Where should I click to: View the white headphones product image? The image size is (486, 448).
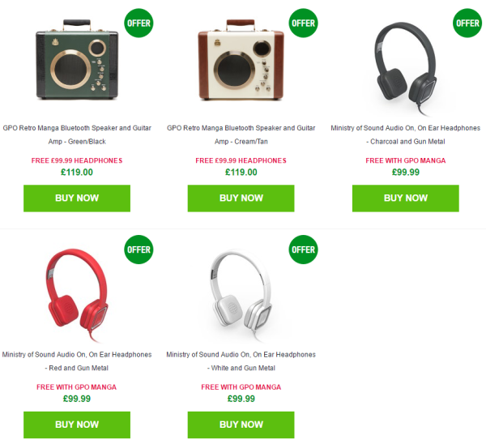241,296
